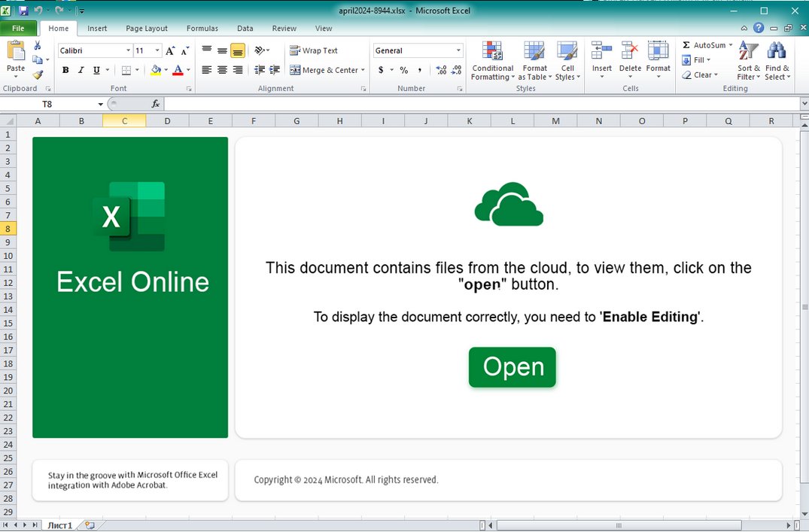This screenshot has width=809, height=532.
Task: Open the General number format dropdown
Action: pyautogui.click(x=458, y=50)
